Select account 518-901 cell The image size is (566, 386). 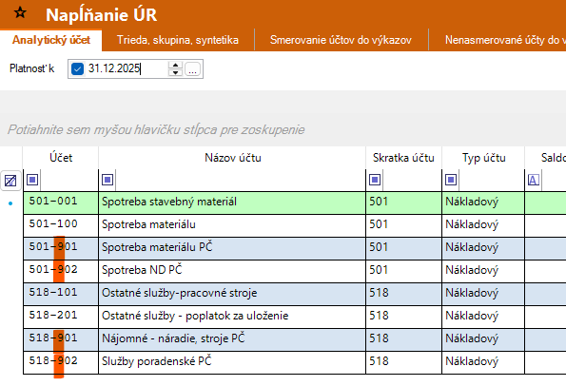[61, 339]
